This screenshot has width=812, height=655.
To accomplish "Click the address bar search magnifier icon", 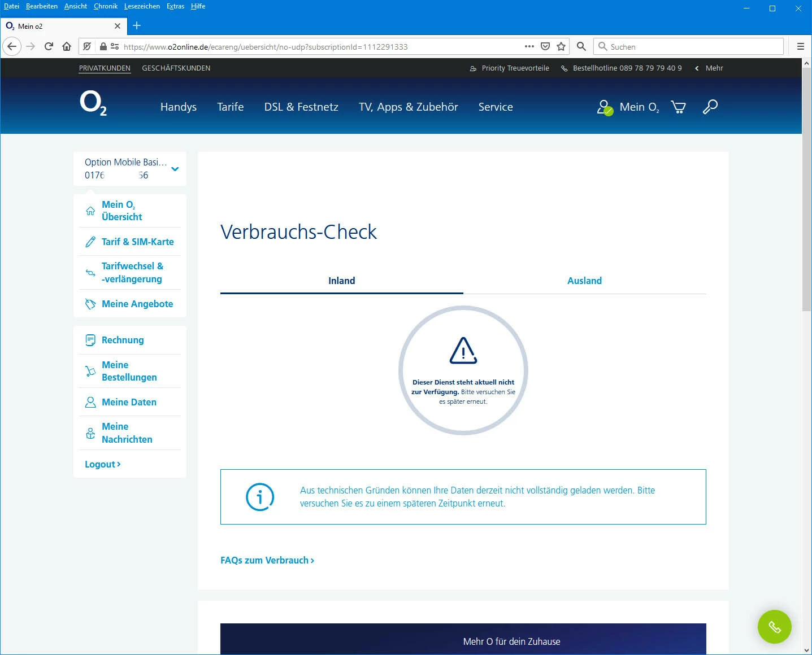I will click(x=581, y=46).
